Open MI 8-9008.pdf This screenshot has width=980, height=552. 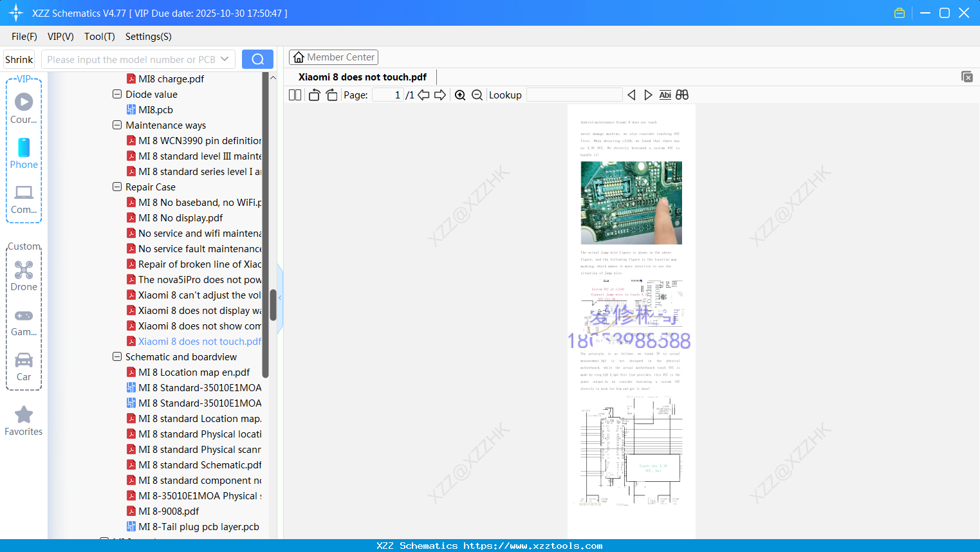(163, 511)
